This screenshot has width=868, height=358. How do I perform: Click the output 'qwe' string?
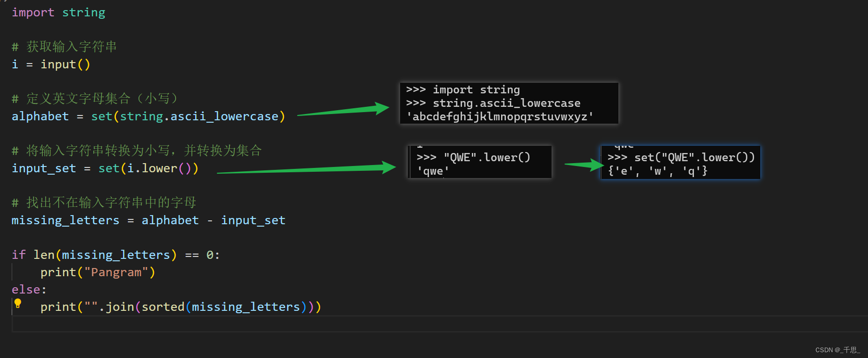coord(433,171)
